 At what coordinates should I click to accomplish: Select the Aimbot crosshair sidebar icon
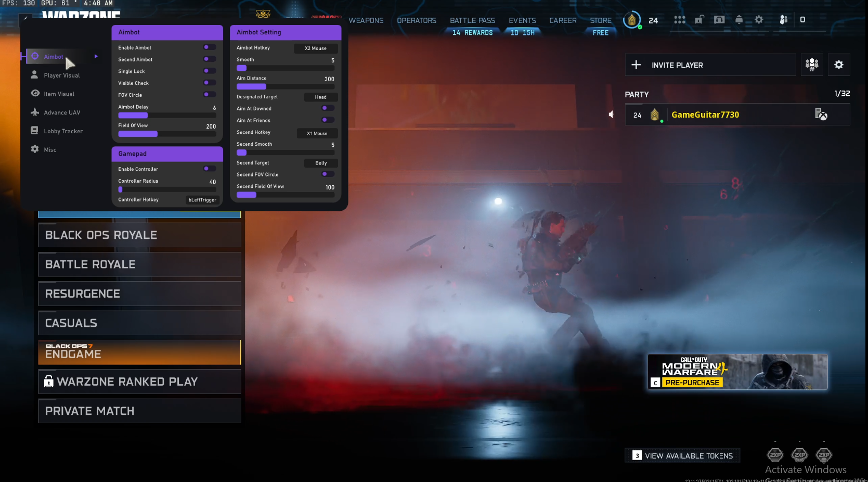[35, 56]
